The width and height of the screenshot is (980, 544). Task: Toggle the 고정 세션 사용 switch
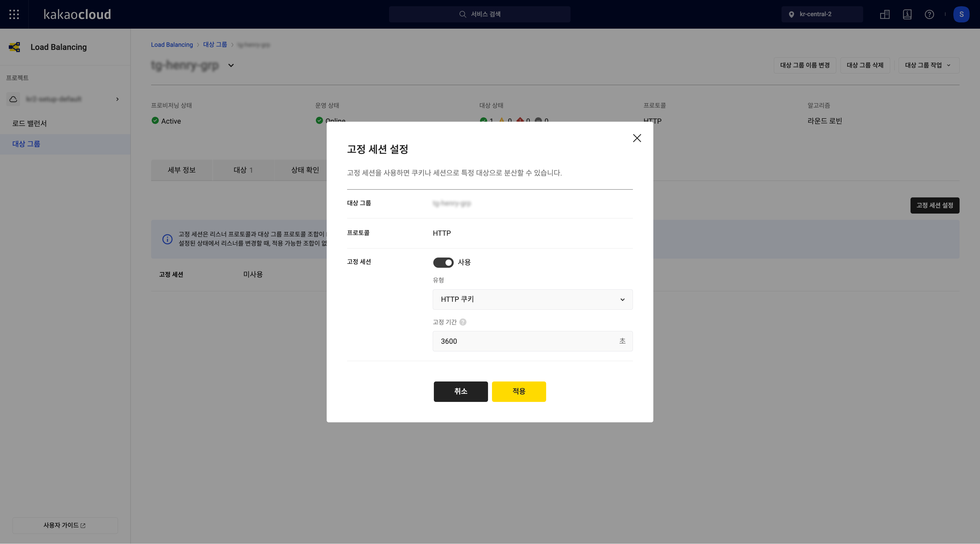point(443,262)
